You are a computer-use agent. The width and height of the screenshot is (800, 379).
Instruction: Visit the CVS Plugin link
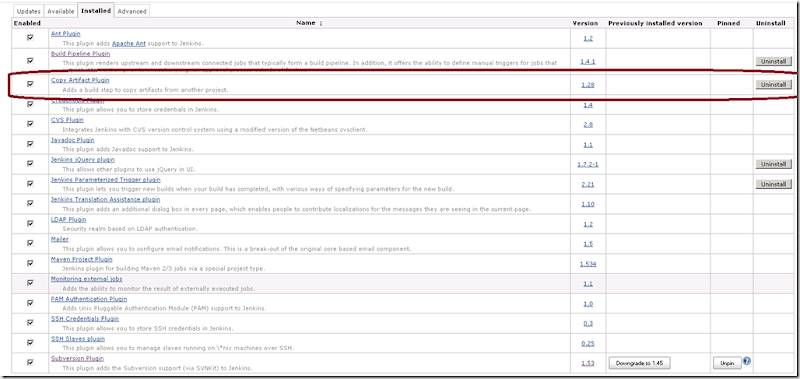(67, 120)
